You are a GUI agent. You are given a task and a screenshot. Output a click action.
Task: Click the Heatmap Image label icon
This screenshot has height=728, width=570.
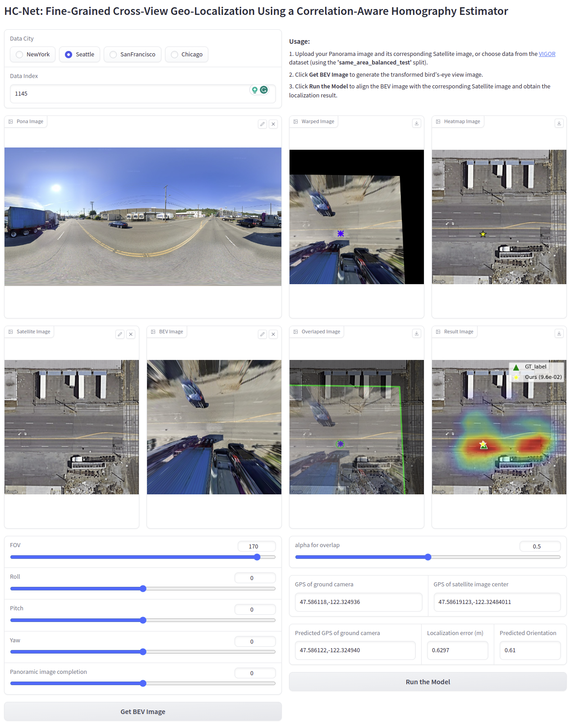tap(438, 122)
